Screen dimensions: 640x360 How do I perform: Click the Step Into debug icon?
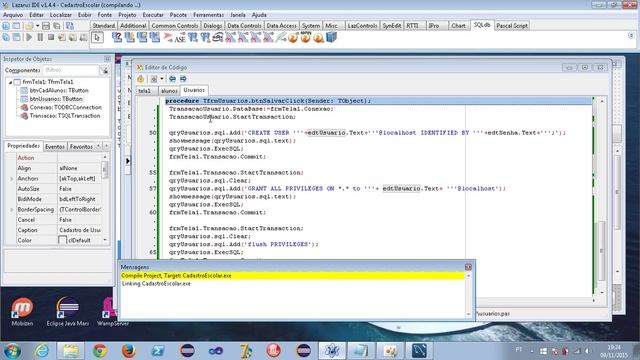(x=62, y=37)
